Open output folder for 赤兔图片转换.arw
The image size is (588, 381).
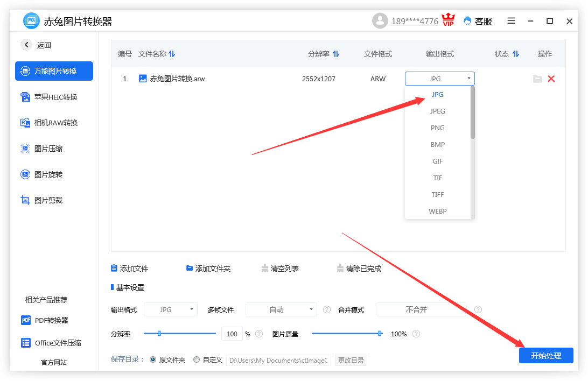click(x=537, y=79)
